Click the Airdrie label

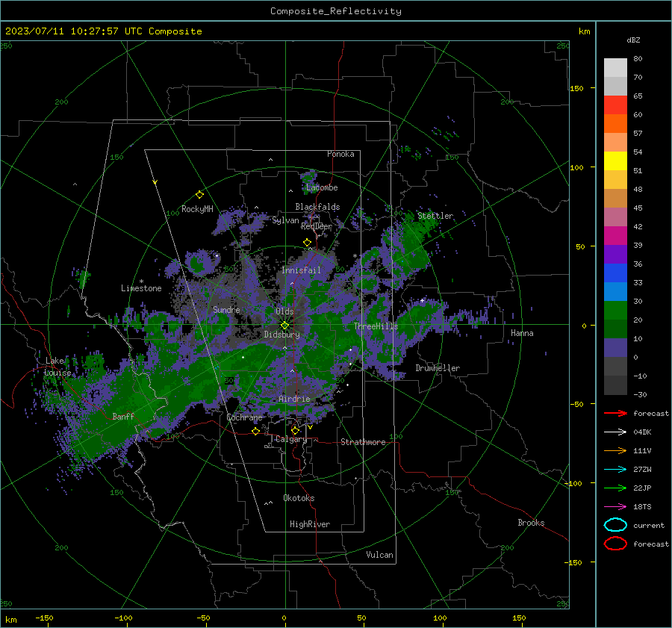coord(294,399)
